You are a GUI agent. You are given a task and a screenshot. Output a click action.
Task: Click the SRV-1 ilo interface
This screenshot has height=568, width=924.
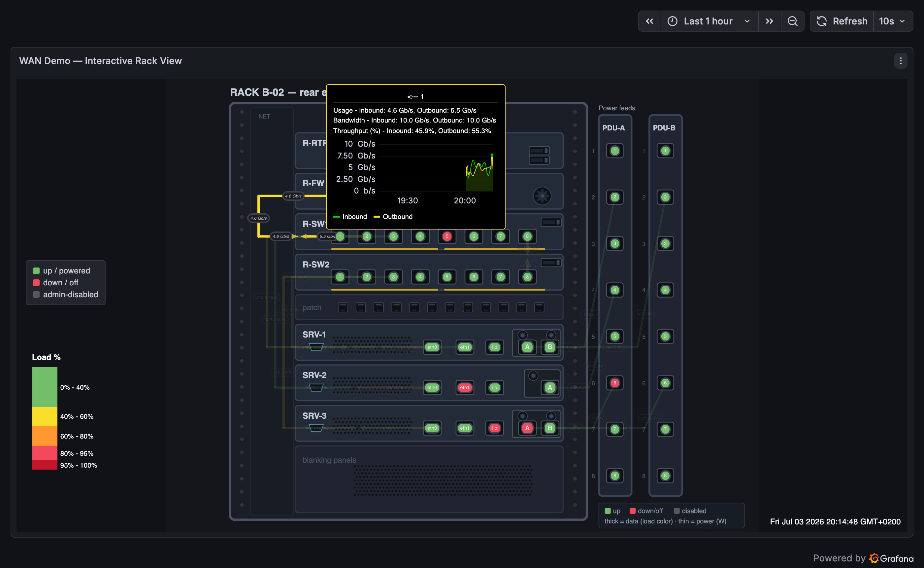click(x=495, y=347)
